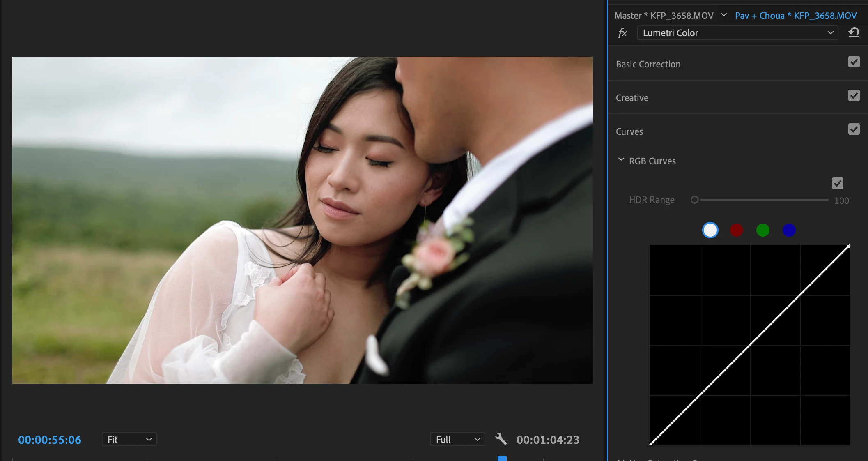Open the wrench settings menu
Viewport: 868px width, 461px height.
pyautogui.click(x=501, y=439)
